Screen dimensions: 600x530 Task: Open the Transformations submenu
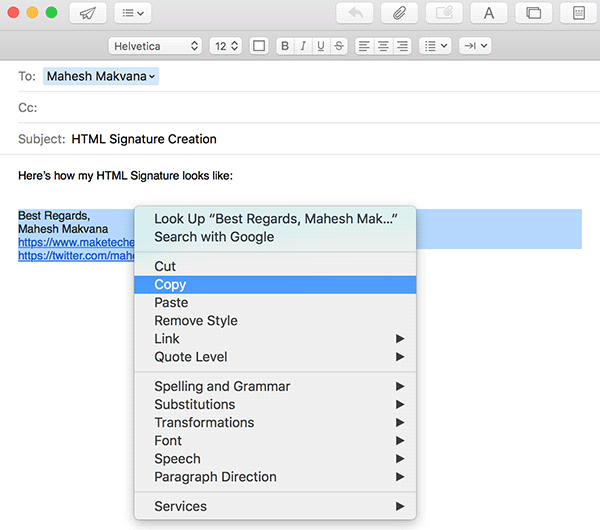click(x=275, y=422)
